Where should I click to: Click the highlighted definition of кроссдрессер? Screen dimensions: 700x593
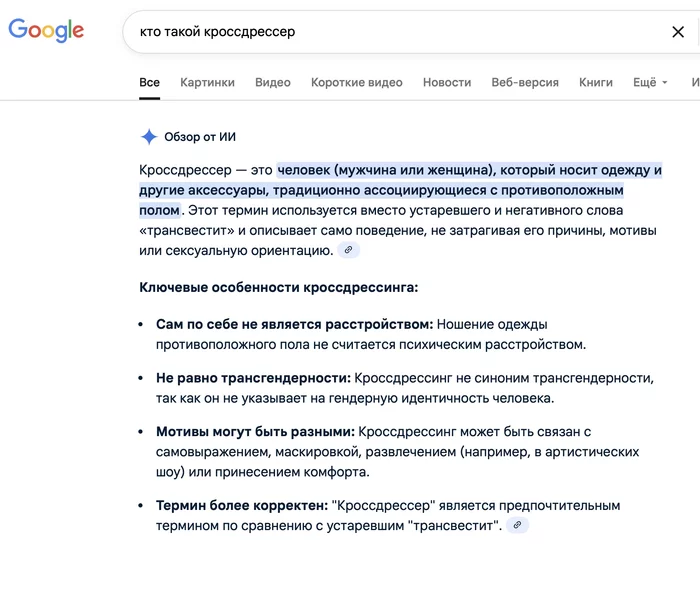point(470,170)
